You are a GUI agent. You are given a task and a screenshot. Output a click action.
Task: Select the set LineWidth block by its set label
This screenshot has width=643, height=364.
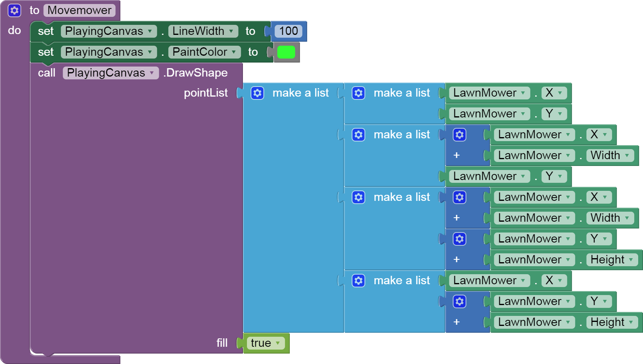pyautogui.click(x=46, y=31)
